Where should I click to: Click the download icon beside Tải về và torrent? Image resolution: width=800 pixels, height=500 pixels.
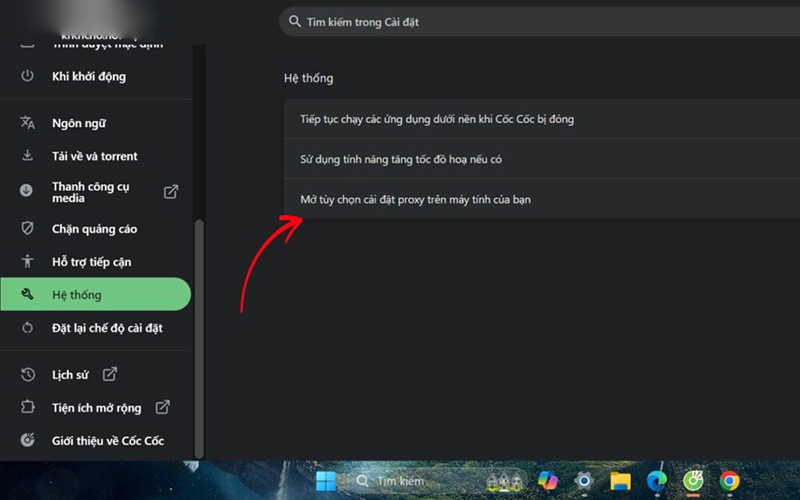pos(27,155)
